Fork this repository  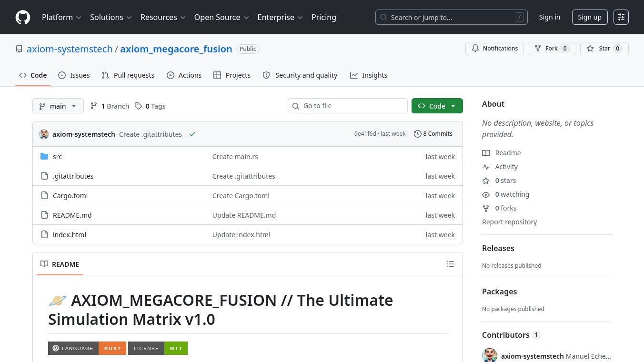552,49
